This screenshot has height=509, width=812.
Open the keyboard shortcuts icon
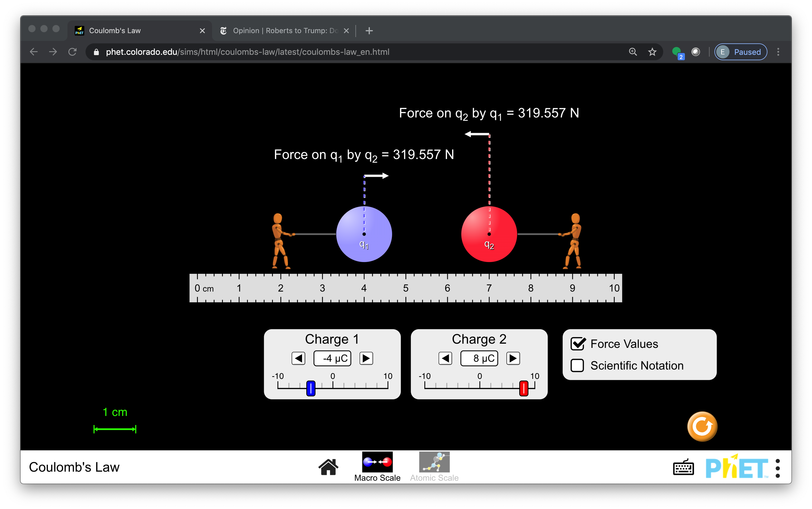pos(683,468)
